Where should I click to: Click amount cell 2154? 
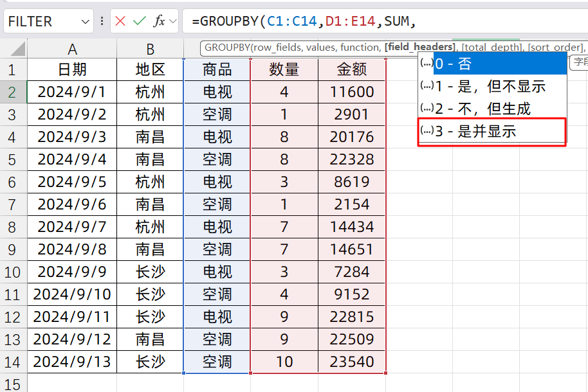pyautogui.click(x=352, y=204)
